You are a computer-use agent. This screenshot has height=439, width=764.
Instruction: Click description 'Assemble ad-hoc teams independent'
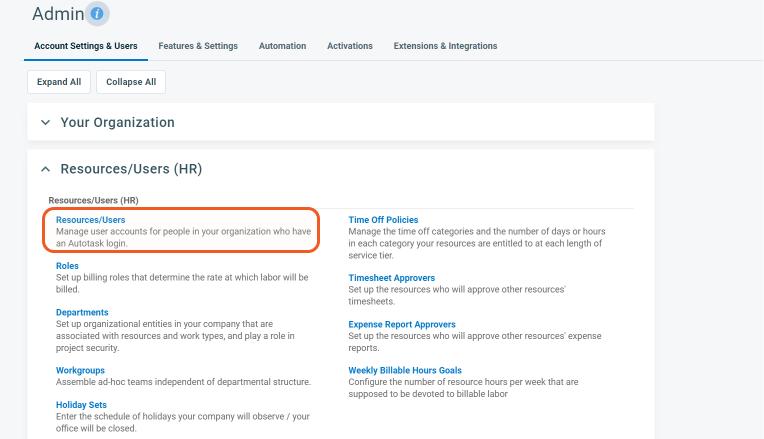[x=183, y=382]
